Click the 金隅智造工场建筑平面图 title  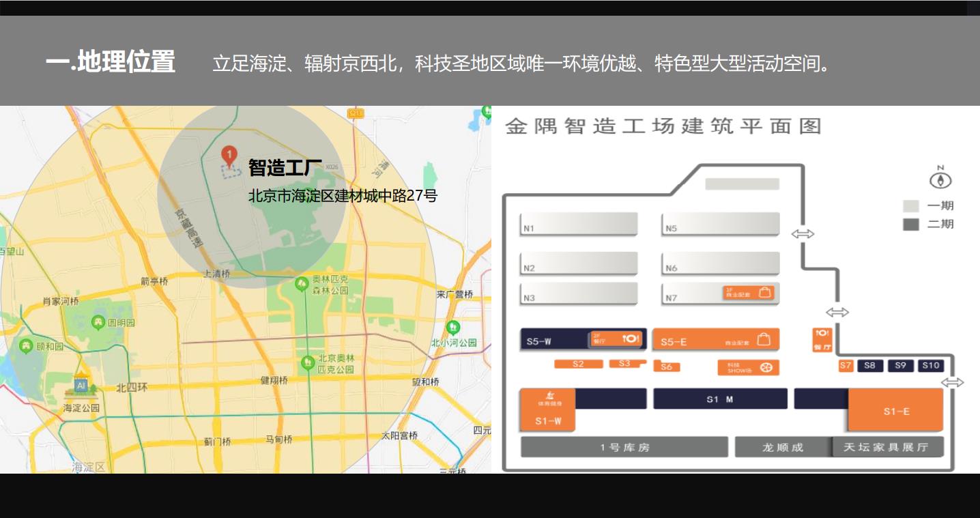click(663, 126)
